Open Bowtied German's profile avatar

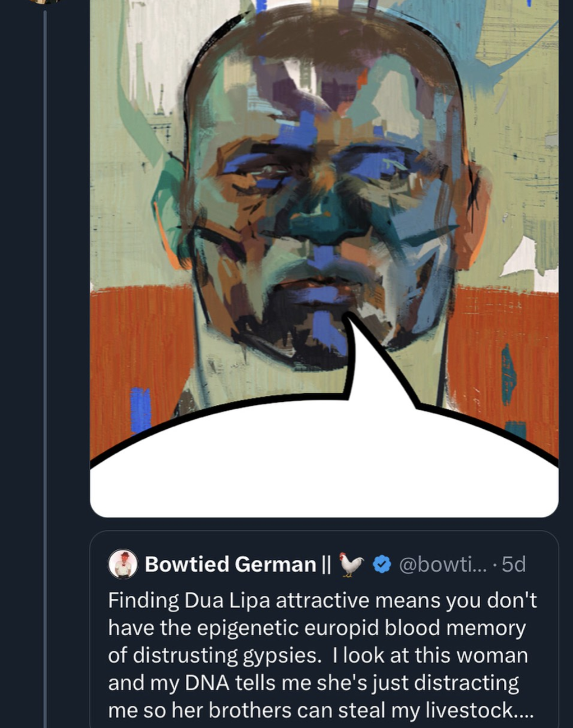tap(123, 564)
